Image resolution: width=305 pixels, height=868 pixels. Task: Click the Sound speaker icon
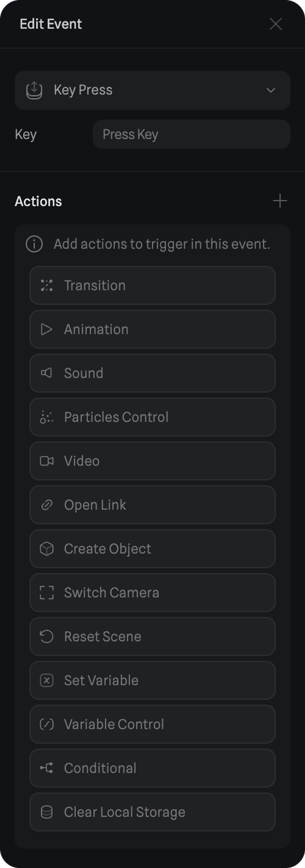point(47,373)
